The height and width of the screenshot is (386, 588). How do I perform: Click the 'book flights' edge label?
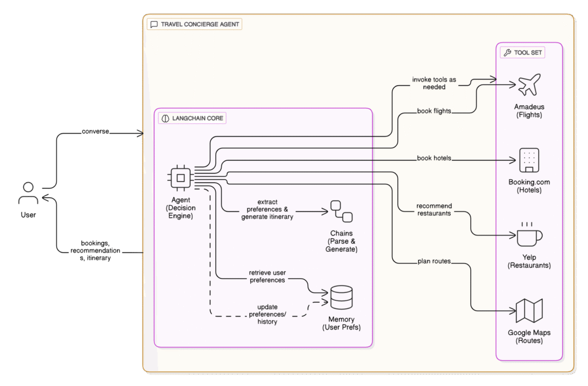tap(434, 111)
